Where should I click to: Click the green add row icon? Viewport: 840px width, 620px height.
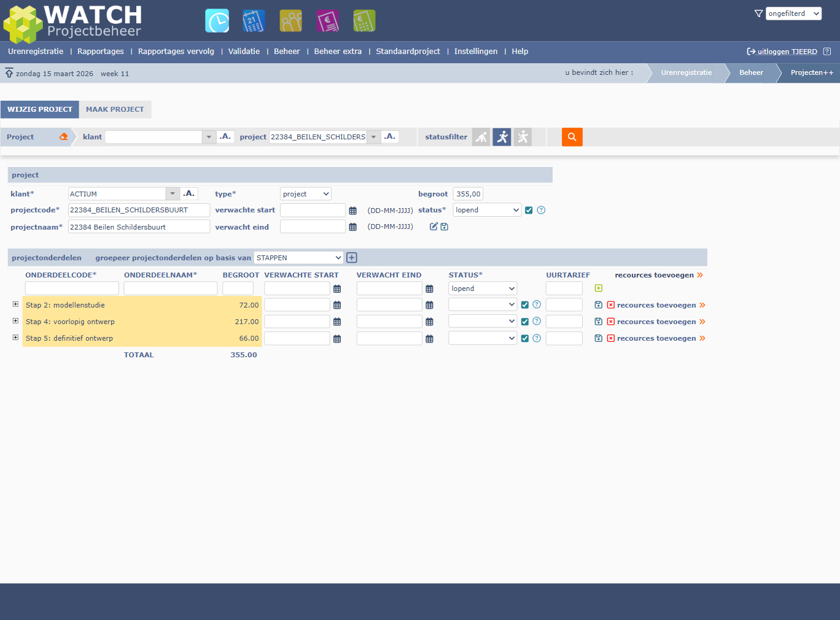pyautogui.click(x=599, y=289)
